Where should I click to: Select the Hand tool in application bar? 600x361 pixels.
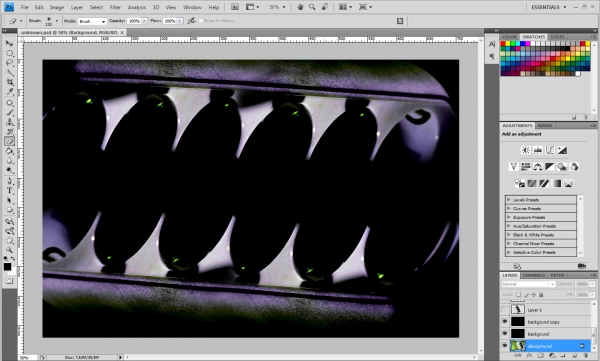point(300,7)
